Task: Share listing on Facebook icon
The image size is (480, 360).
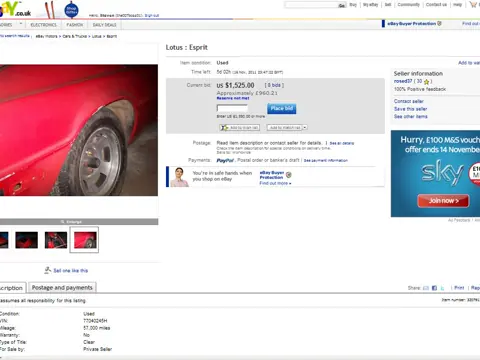Action: pos(434,288)
